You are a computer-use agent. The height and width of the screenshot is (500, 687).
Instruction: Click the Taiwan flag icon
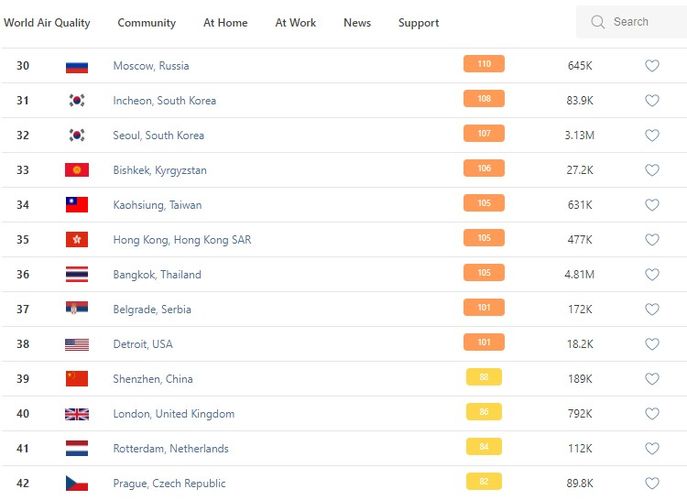click(x=77, y=205)
